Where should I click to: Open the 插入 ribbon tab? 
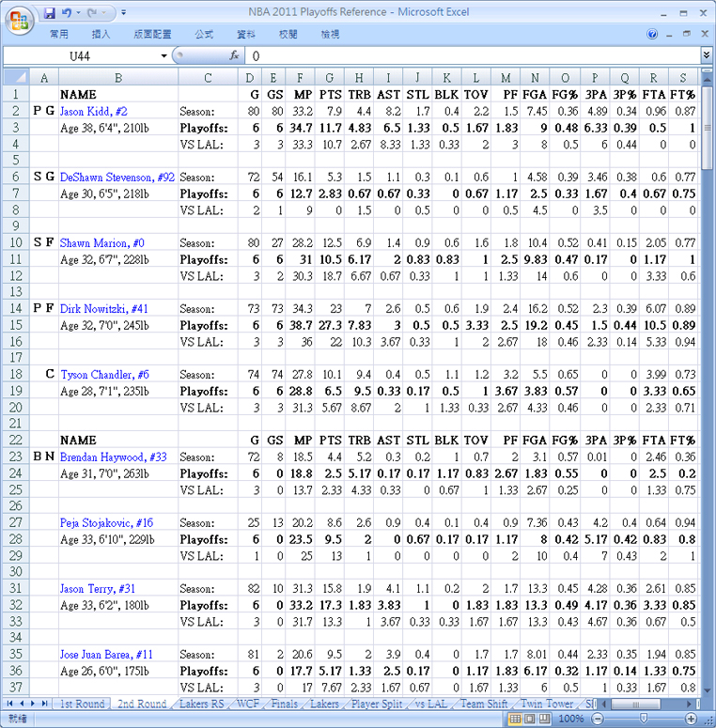click(x=101, y=34)
